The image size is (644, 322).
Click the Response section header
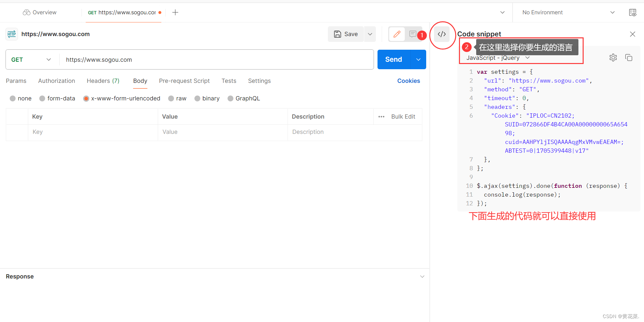coord(20,277)
